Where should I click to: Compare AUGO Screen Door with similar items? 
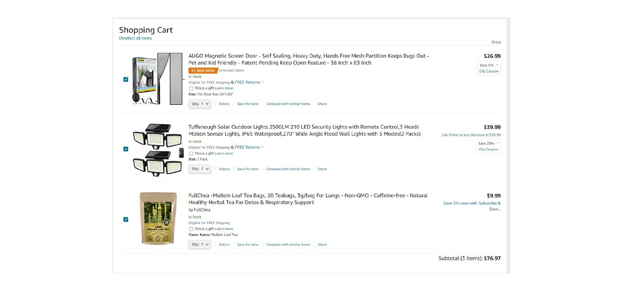[288, 104]
